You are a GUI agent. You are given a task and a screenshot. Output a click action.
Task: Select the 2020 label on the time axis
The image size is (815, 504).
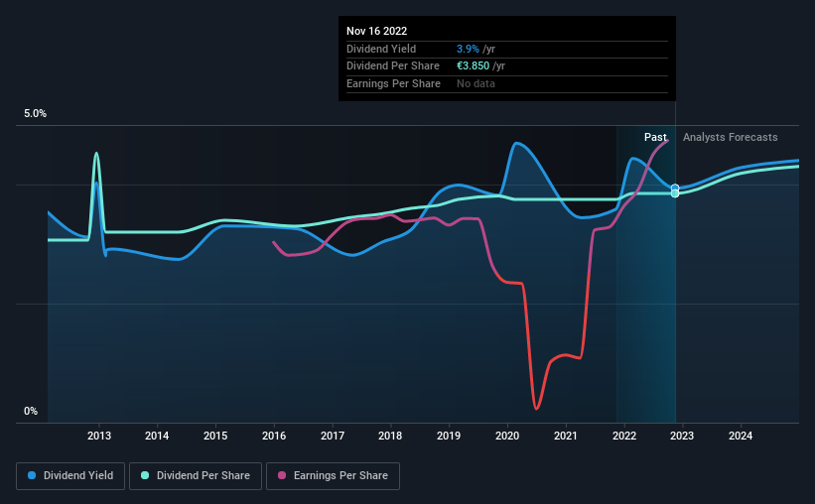[507, 436]
